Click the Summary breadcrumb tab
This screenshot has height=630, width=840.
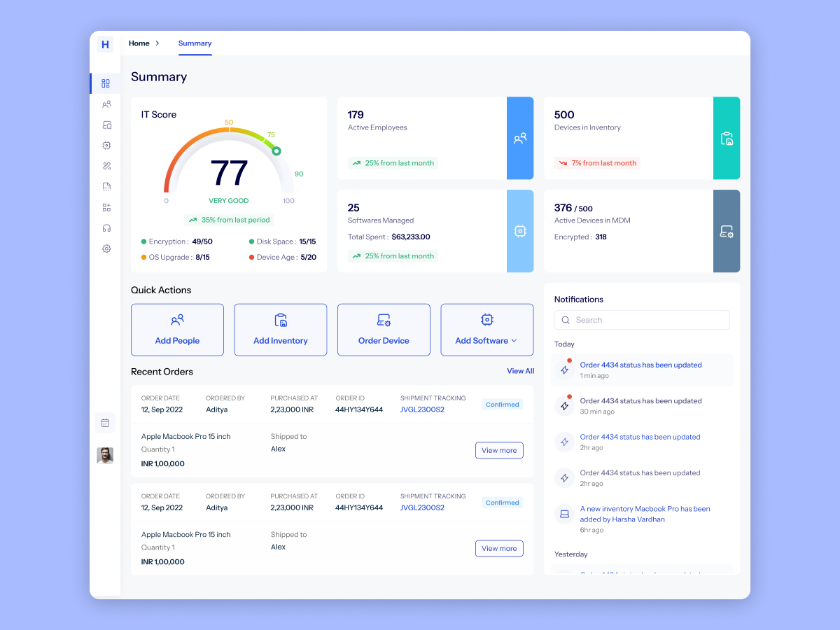coord(195,43)
